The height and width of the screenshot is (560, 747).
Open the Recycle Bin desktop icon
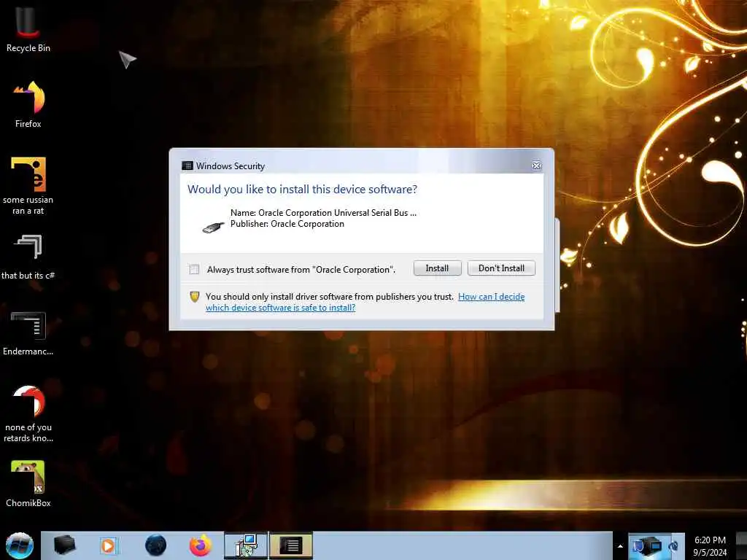(28, 28)
